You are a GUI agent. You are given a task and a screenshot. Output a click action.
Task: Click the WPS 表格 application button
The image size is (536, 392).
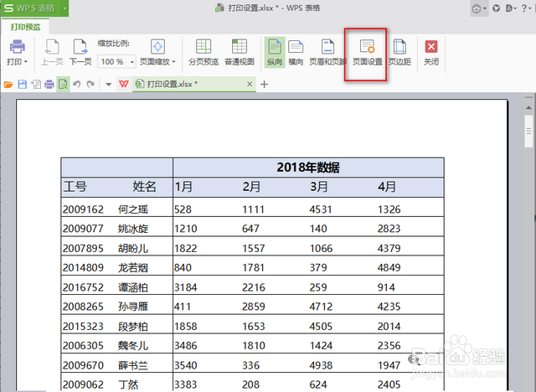(30, 8)
